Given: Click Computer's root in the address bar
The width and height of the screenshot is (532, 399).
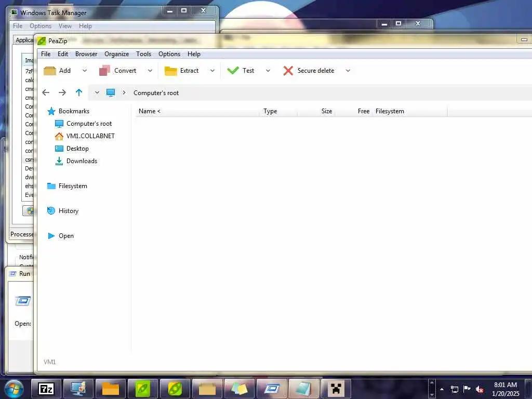Looking at the screenshot, I should [156, 93].
